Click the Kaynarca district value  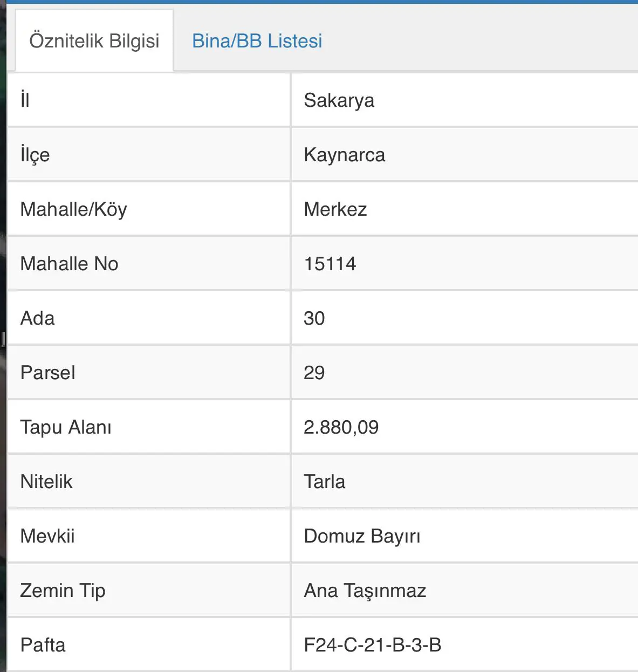345,155
